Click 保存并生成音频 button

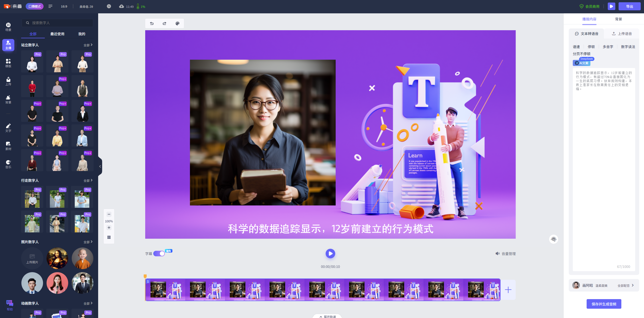coord(604,304)
